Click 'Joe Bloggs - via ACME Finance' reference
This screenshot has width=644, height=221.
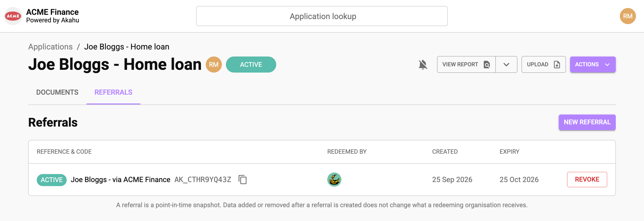pyautogui.click(x=120, y=180)
